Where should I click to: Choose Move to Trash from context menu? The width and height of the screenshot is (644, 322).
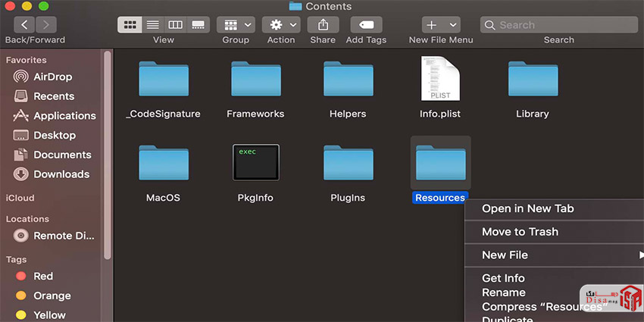(x=520, y=232)
